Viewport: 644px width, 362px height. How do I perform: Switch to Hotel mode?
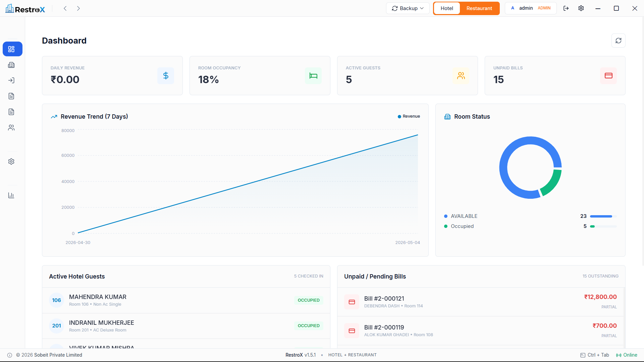(x=447, y=8)
